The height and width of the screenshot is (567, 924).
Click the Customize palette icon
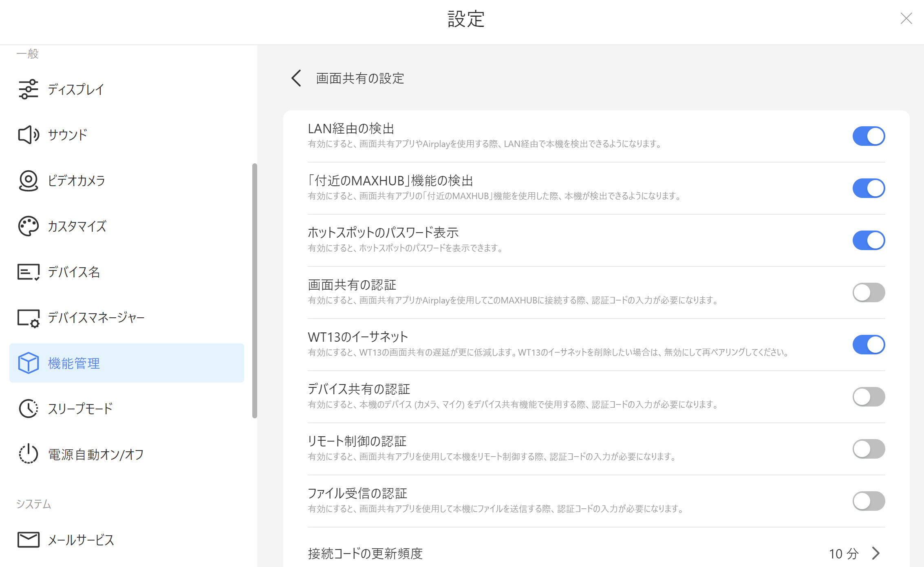click(x=28, y=226)
